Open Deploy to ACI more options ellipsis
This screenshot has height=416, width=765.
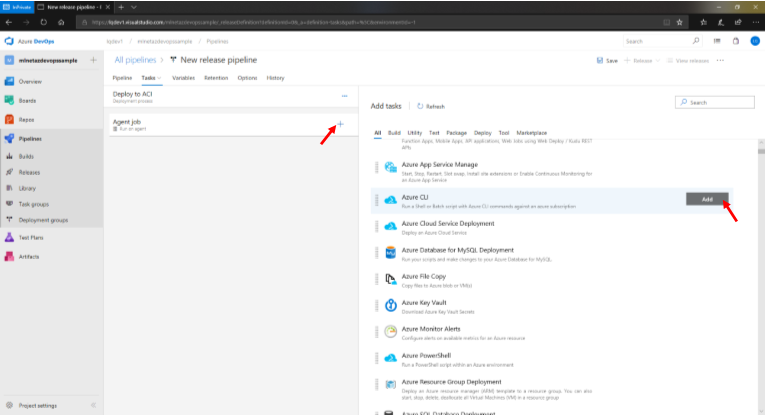coord(345,96)
